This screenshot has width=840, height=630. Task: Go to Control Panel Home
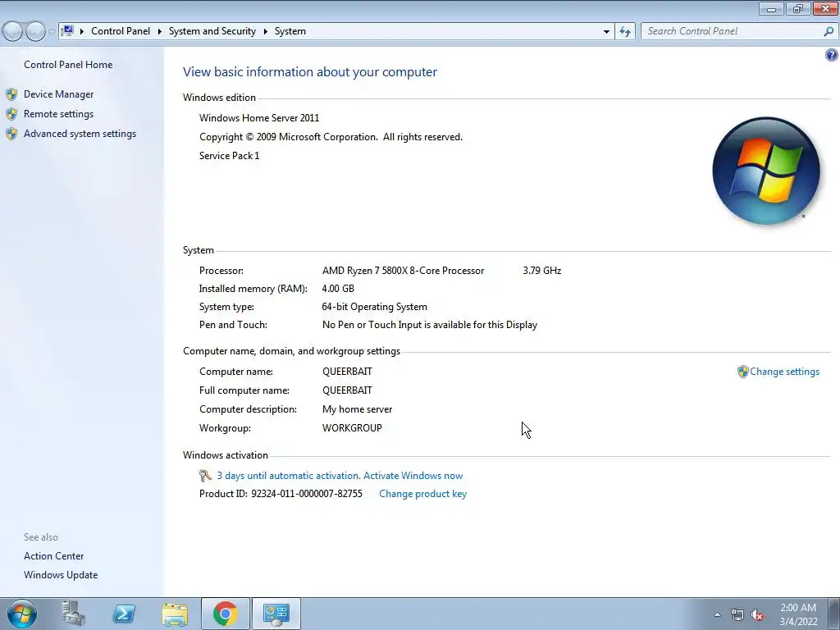[x=68, y=65]
